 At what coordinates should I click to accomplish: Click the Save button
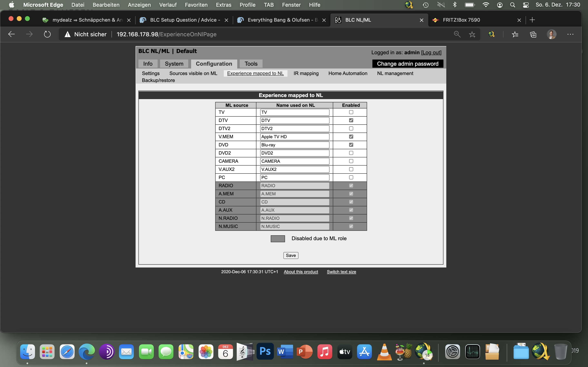pos(291,255)
